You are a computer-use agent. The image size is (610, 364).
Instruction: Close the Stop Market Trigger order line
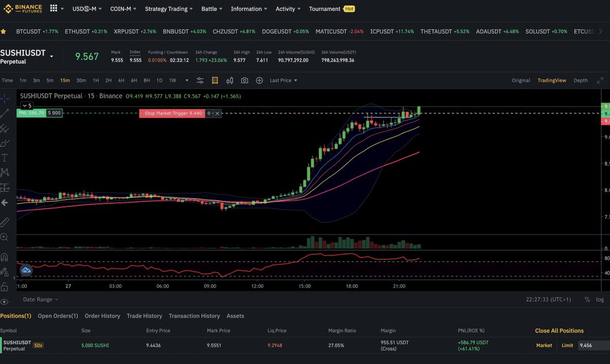pos(218,113)
